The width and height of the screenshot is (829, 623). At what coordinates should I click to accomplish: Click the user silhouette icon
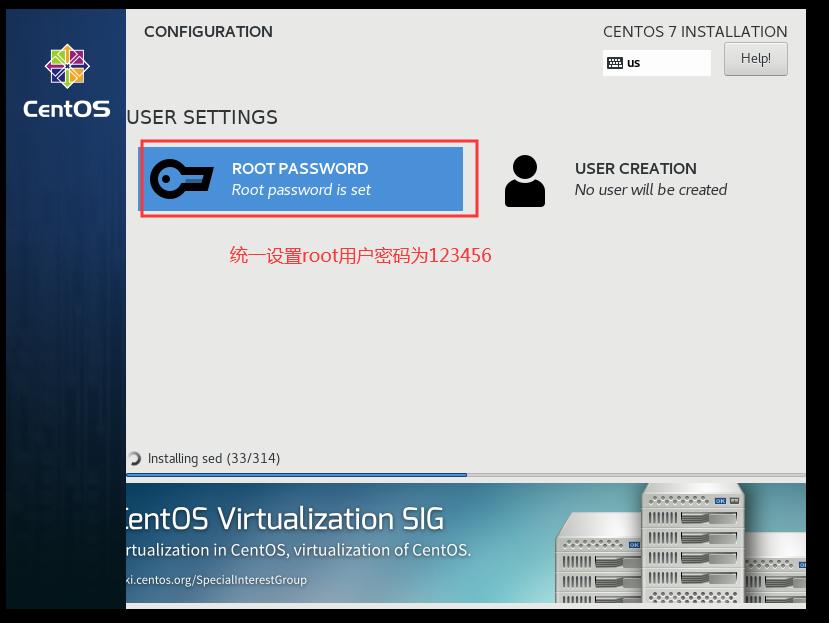click(524, 181)
